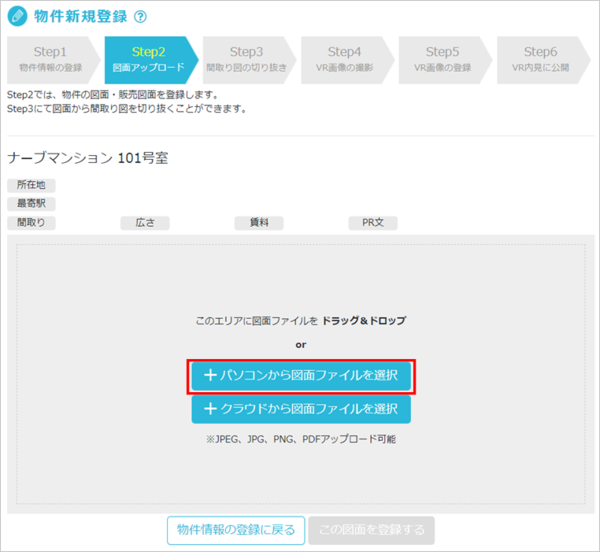Select the 間取り field label
Image resolution: width=600 pixels, height=552 pixels.
31,223
